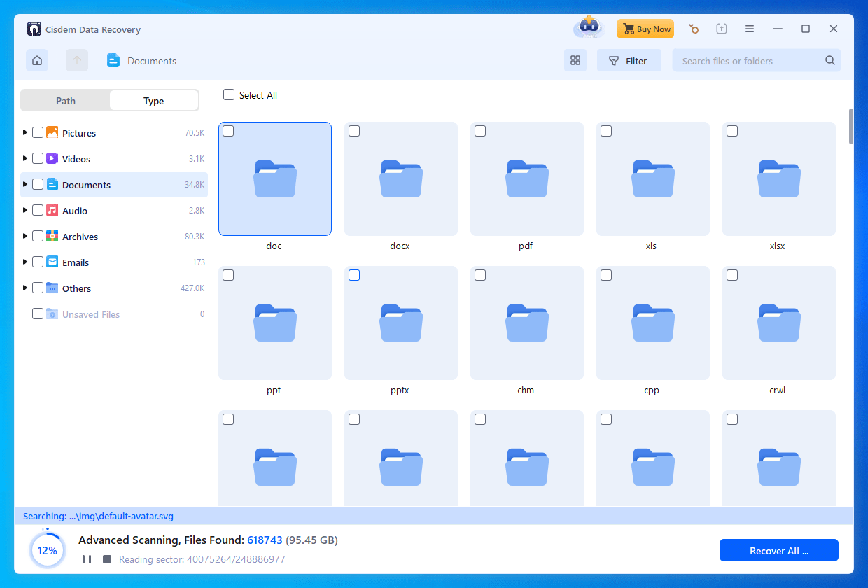
Task: Click the Buy Now button
Action: pos(645,29)
